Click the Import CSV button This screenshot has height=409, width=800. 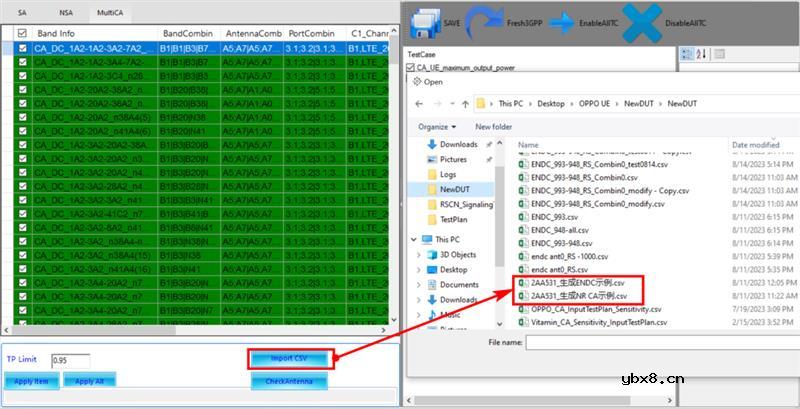[289, 358]
